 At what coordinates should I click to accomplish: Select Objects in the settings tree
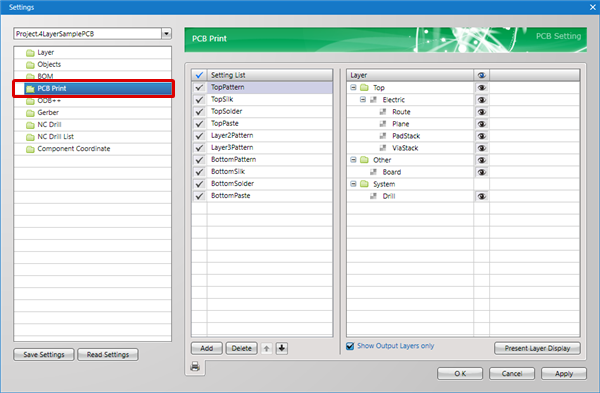coord(49,64)
